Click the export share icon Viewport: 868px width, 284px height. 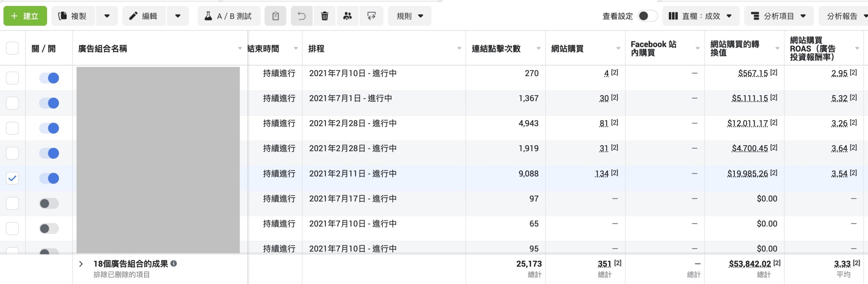pos(371,16)
